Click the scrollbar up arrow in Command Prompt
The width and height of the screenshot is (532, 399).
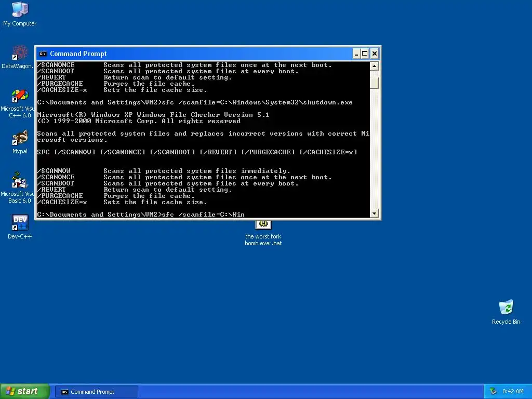click(374, 66)
